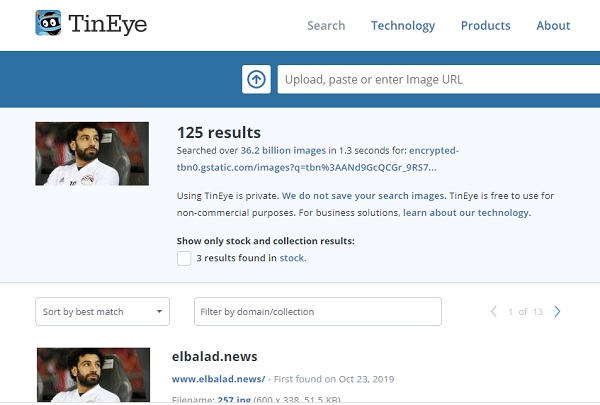This screenshot has height=405, width=600.
Task: Click the elbalad.news result title
Action: pos(214,356)
